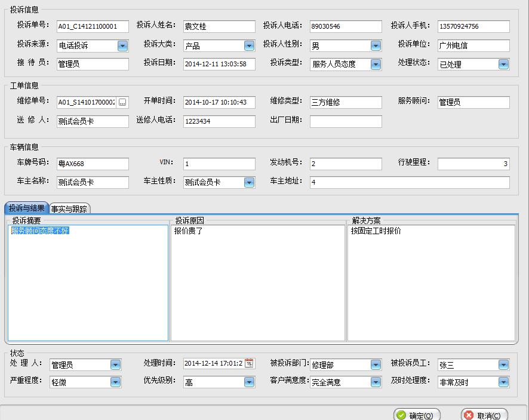Open the 客户满意度 dropdown
The height and width of the screenshot is (420, 529).
(x=376, y=382)
